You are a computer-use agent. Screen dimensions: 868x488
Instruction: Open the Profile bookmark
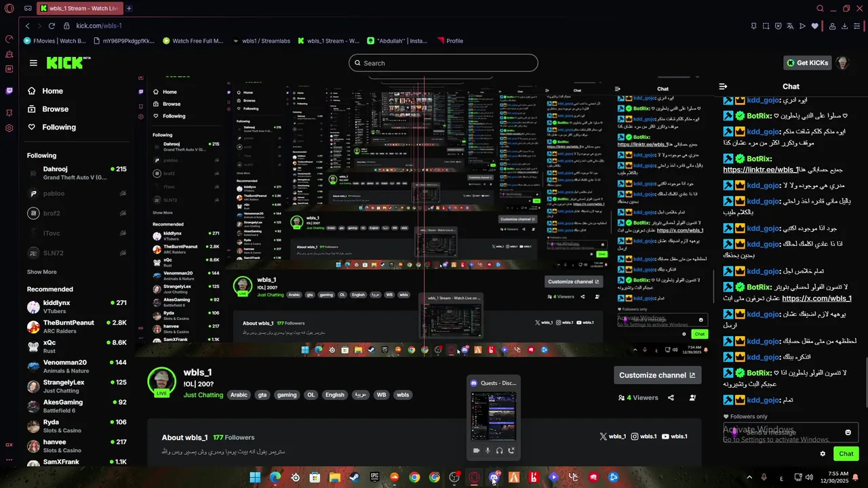[450, 41]
